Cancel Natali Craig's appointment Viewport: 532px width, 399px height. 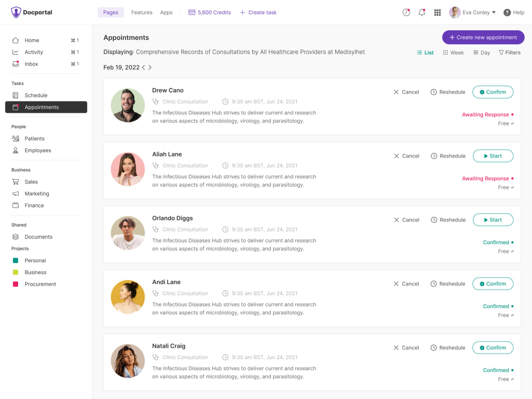pyautogui.click(x=406, y=348)
